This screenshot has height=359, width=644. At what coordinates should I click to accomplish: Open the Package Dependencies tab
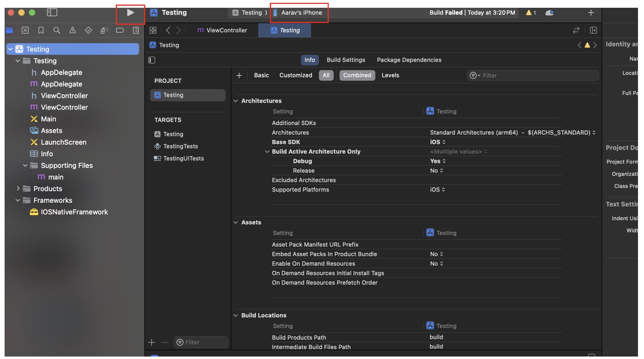point(409,60)
